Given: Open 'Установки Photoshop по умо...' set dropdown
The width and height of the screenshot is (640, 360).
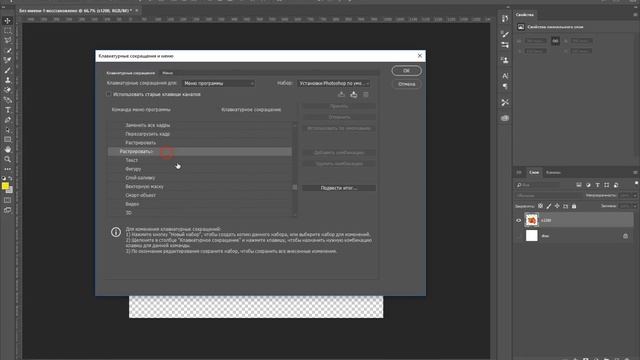Looking at the screenshot, I should pyautogui.click(x=333, y=83).
